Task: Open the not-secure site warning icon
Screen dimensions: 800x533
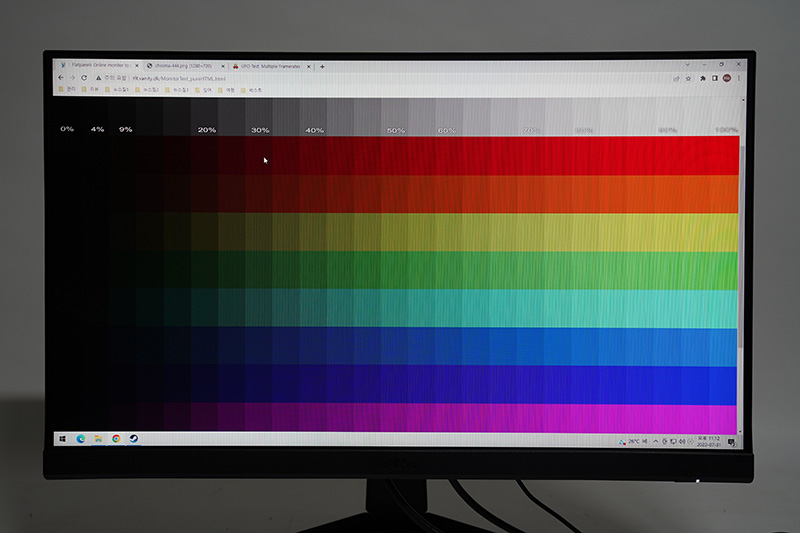Action: point(98,78)
